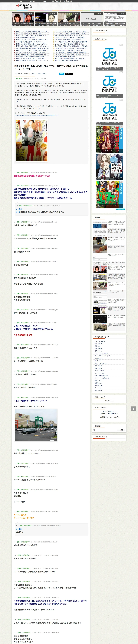This screenshot has width=138, height=644.
Task: Open the ダンダダン 24 comic cover ad
Action: coord(109,194)
